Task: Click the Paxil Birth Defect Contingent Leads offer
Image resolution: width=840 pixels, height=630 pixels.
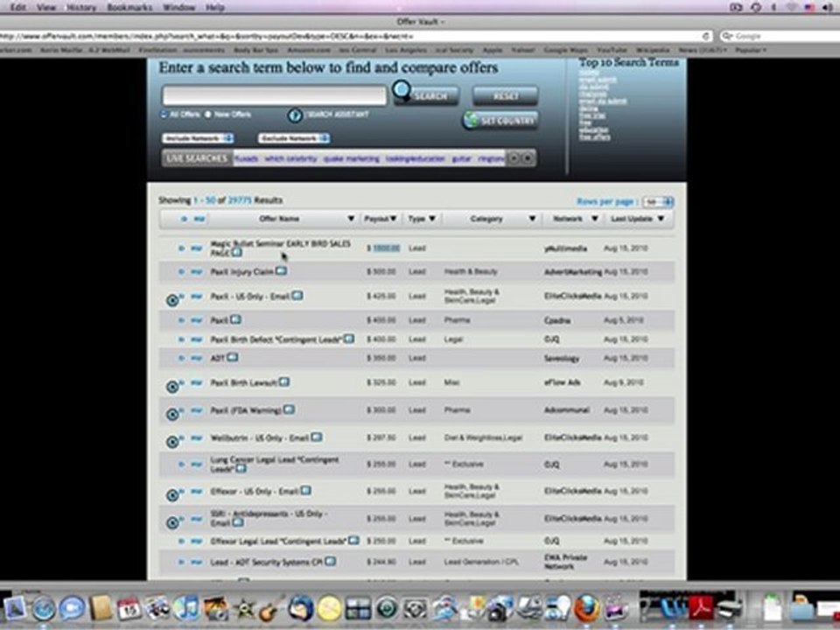Action: pos(276,339)
